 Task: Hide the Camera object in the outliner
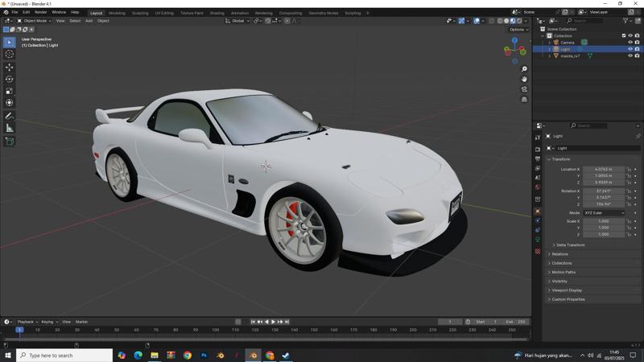point(630,42)
